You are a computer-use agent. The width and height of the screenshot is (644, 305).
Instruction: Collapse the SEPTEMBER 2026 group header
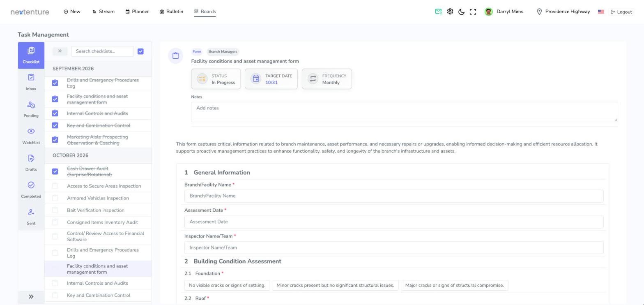tap(98, 69)
